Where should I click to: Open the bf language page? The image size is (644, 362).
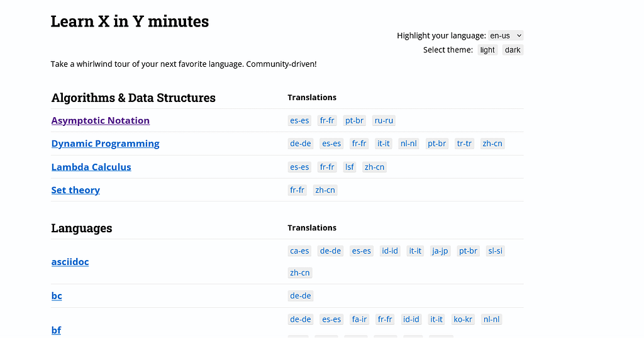point(56,330)
